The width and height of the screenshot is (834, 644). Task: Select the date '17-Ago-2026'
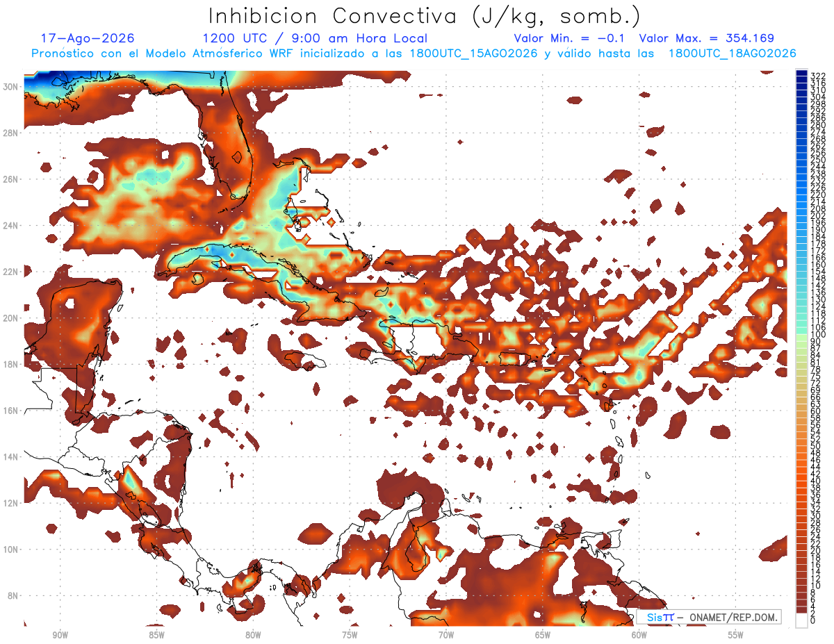coord(88,38)
